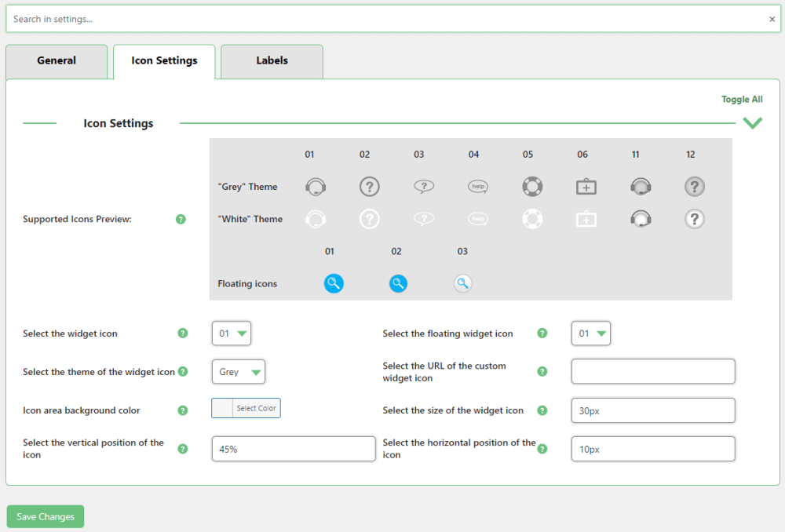Click the grey question mark icon 02
The height and width of the screenshot is (532, 785).
370,187
